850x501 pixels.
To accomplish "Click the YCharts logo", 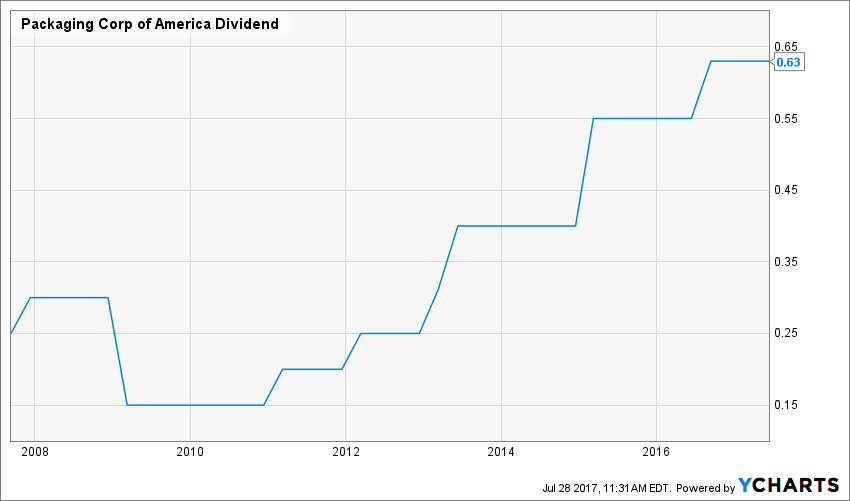I will click(x=788, y=485).
